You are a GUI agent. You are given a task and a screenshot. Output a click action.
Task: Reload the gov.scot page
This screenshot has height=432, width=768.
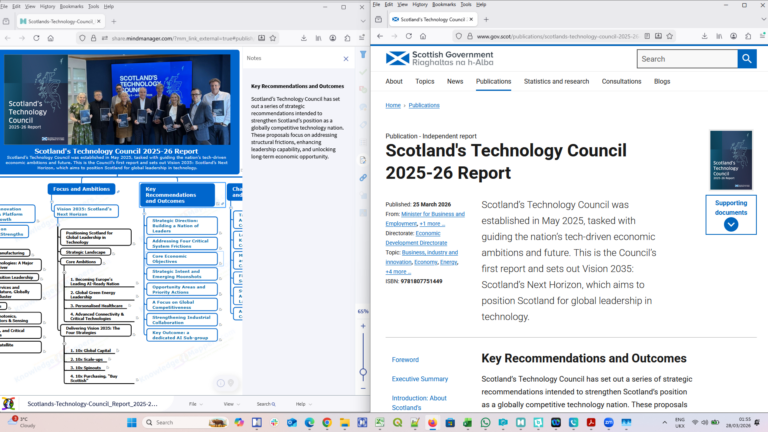408,36
